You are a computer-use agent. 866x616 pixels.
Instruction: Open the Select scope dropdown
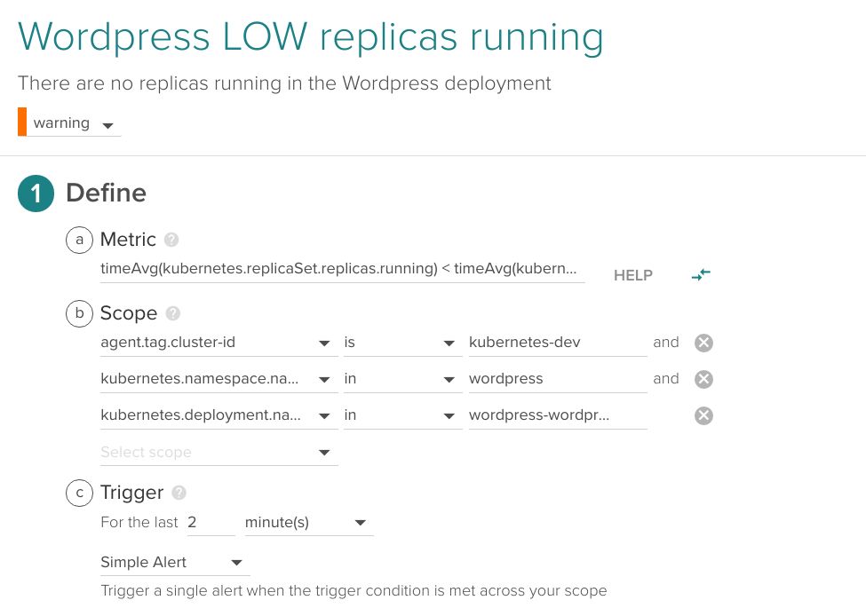[218, 453]
